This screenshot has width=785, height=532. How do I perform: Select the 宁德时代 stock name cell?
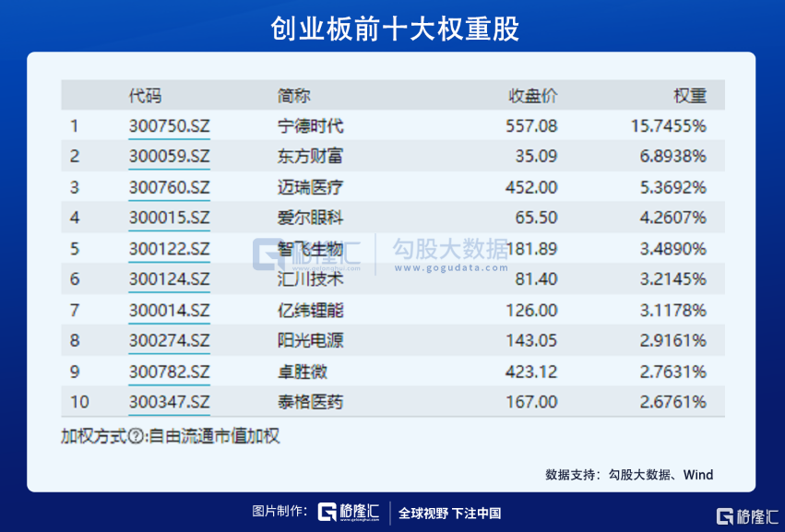(x=310, y=125)
